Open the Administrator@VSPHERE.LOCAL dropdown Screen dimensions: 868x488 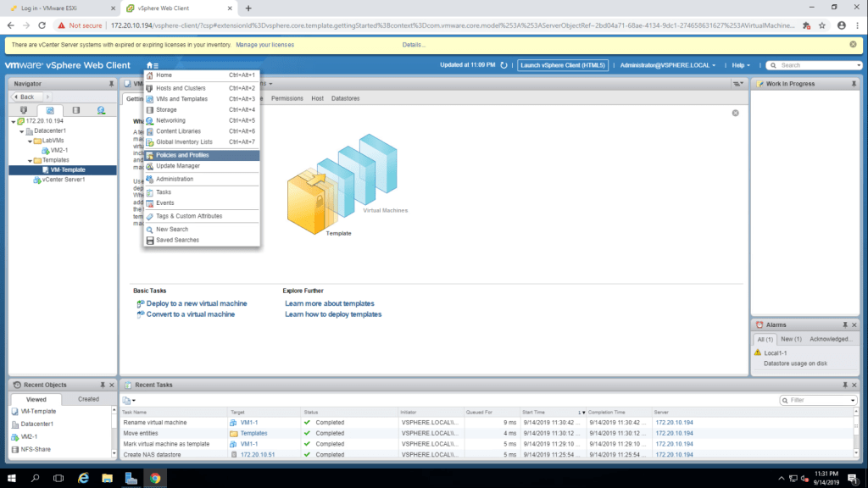tap(667, 65)
